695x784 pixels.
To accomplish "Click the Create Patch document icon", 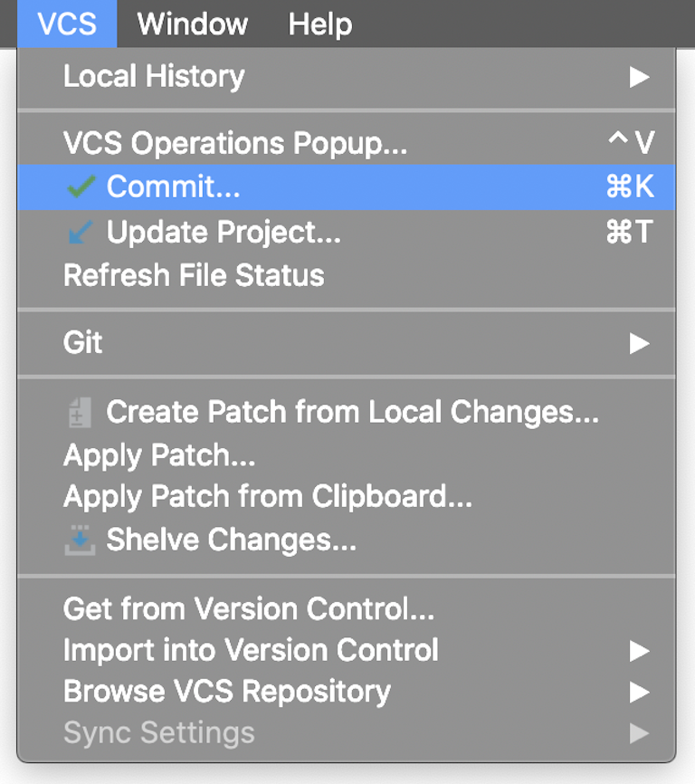I will (x=81, y=413).
